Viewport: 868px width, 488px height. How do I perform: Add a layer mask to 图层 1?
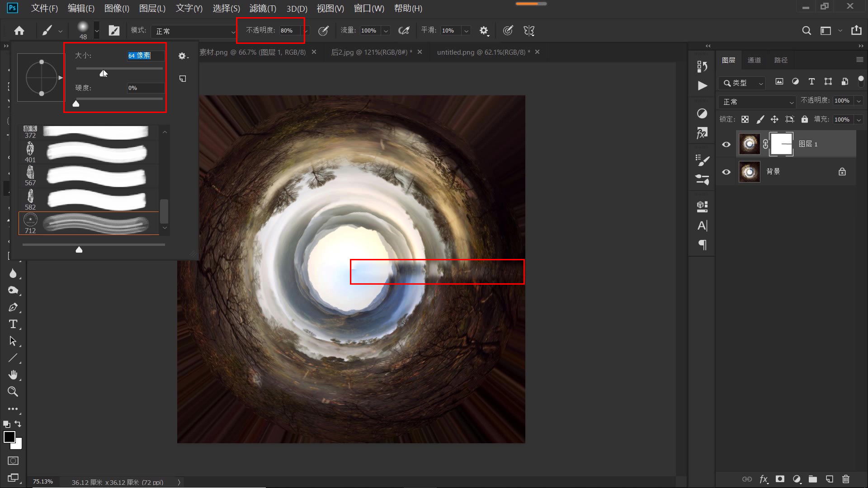[x=780, y=479]
